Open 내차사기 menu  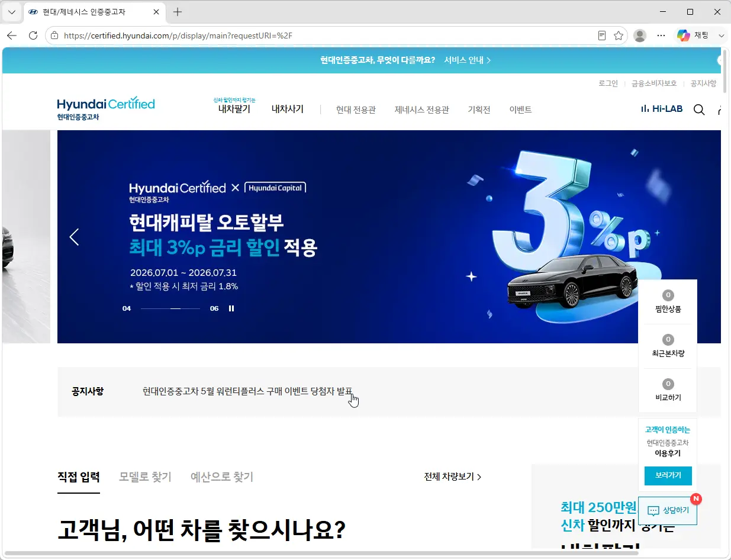pos(288,109)
